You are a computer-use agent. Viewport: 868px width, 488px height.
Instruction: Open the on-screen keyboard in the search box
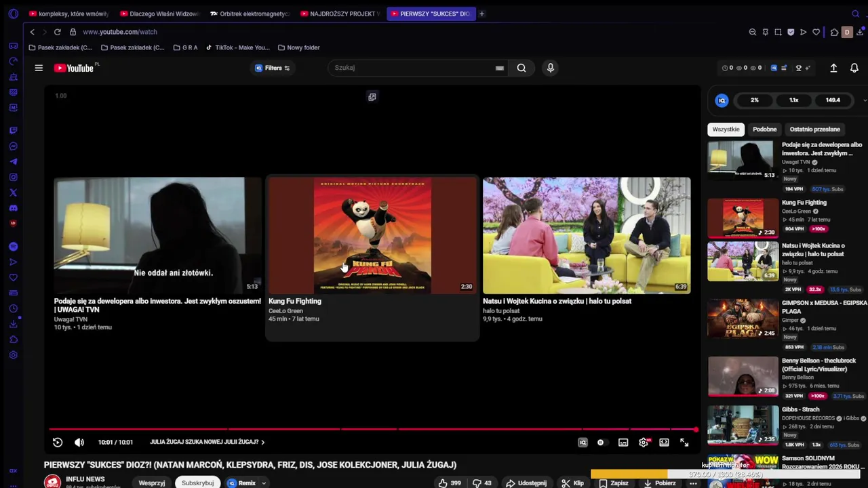[x=500, y=68]
